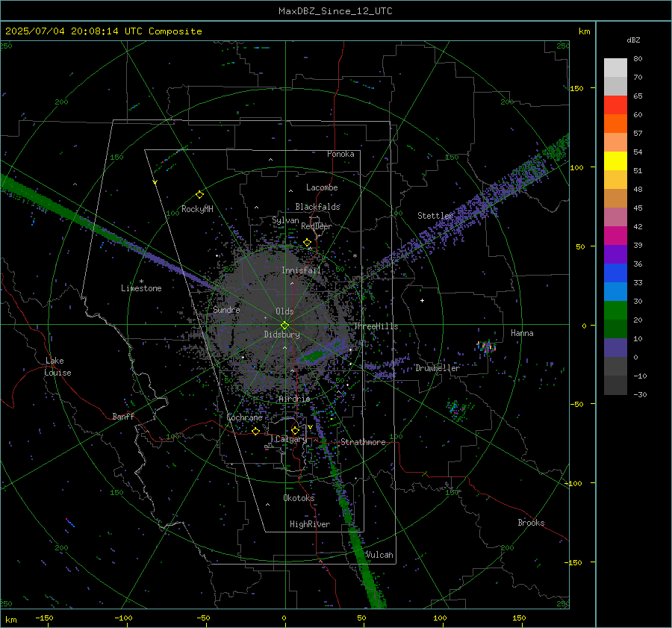
Task: Click the Sundre town label
Action: coord(226,309)
